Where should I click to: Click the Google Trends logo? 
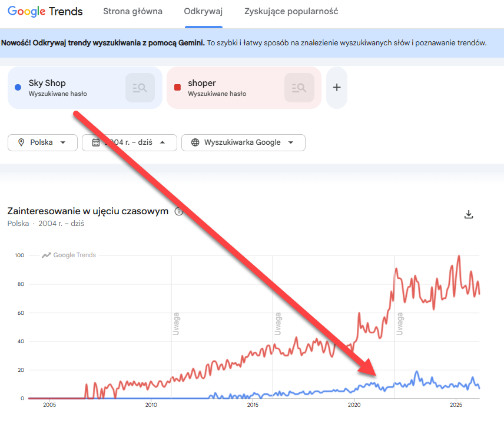(x=45, y=12)
